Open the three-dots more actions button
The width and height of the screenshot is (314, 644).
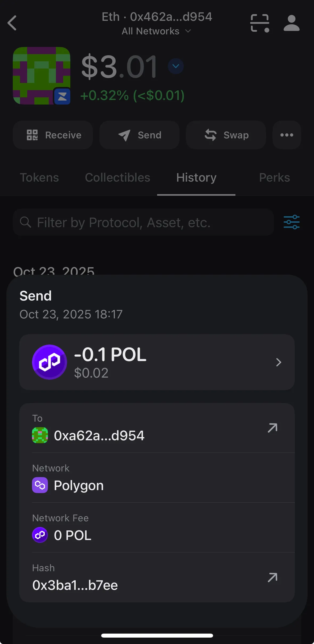[x=287, y=135]
